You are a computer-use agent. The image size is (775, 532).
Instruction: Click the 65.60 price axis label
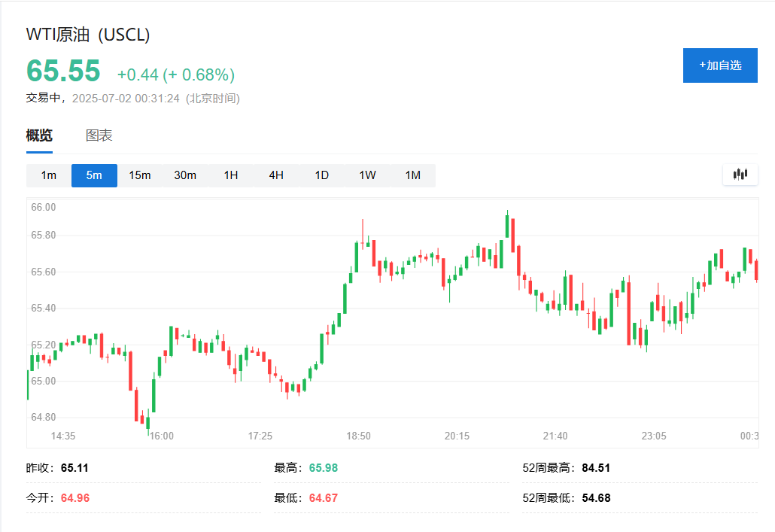click(44, 272)
